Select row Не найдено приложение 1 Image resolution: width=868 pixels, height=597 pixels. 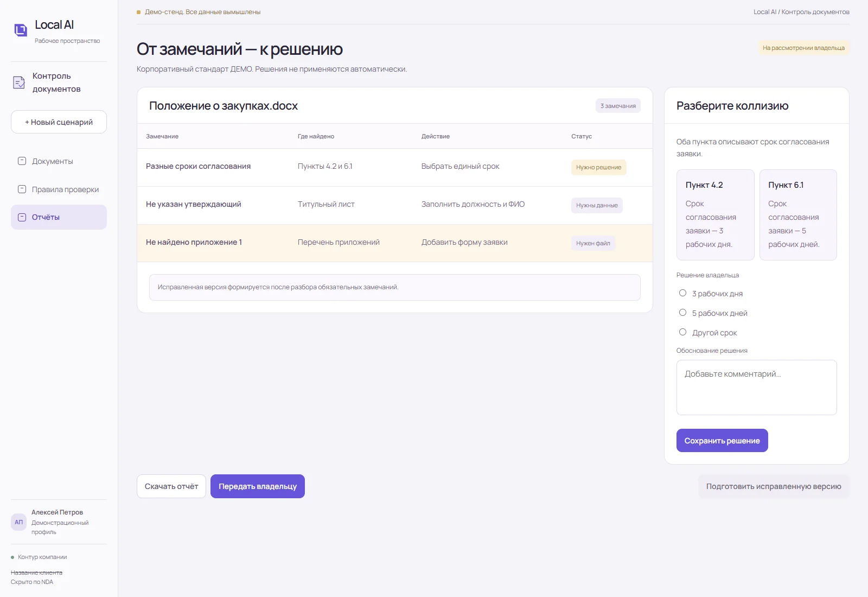pyautogui.click(x=395, y=243)
